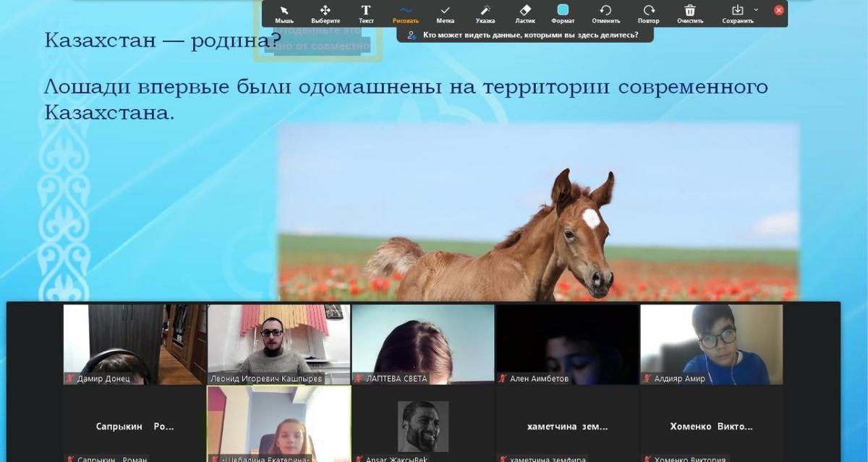Click the Apsar ЖаксыВек avatar tile
The height and width of the screenshot is (462, 868).
(423, 426)
